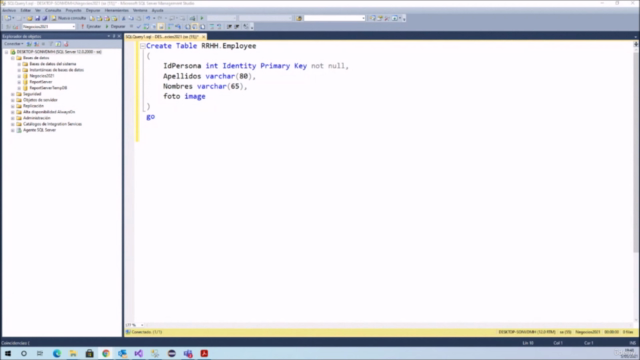Open Visual Studio from the taskbar
Screen dimensions: 640x360
coord(139,353)
